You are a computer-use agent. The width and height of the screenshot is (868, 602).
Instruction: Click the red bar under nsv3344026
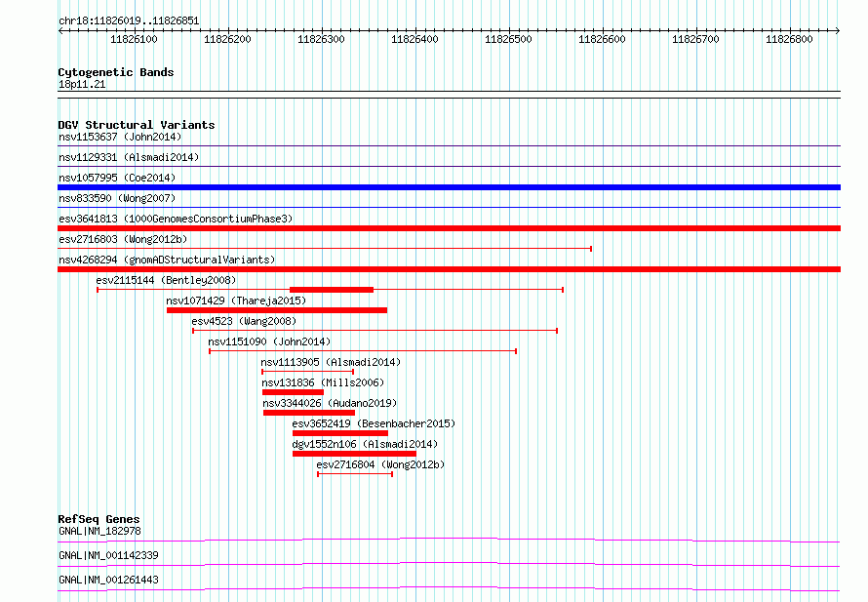click(x=309, y=413)
